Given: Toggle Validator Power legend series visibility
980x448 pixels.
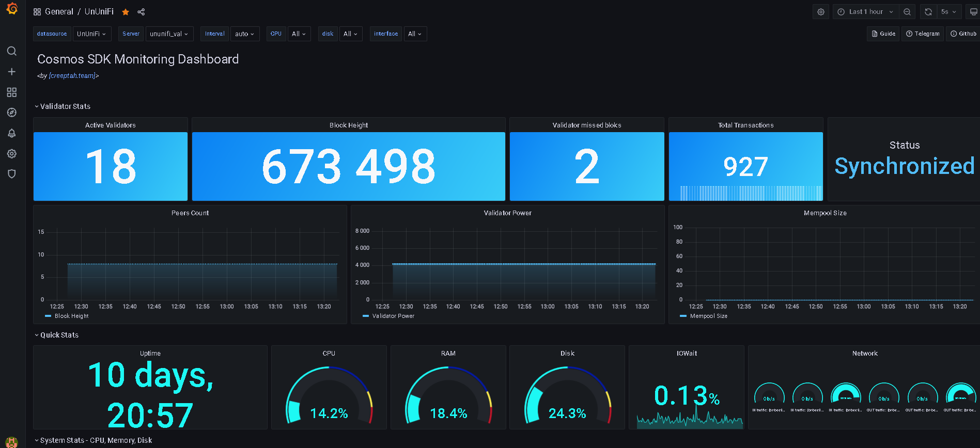Looking at the screenshot, I should pos(393,316).
